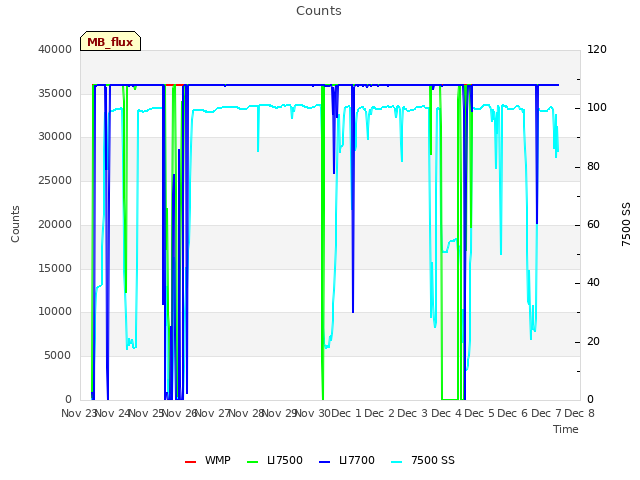Screen dimensions: 640x480
Task: Click the 20000 tick on left axis
Action: click(x=55, y=224)
